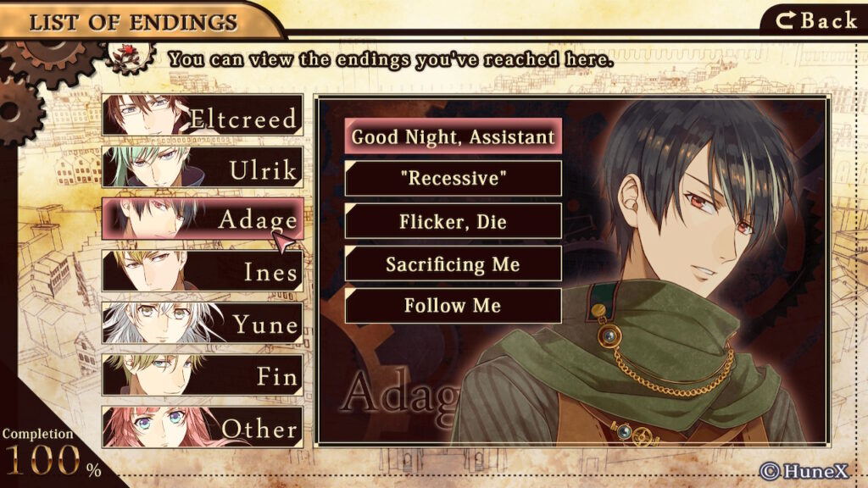Open the Yune endings list

coord(203,323)
